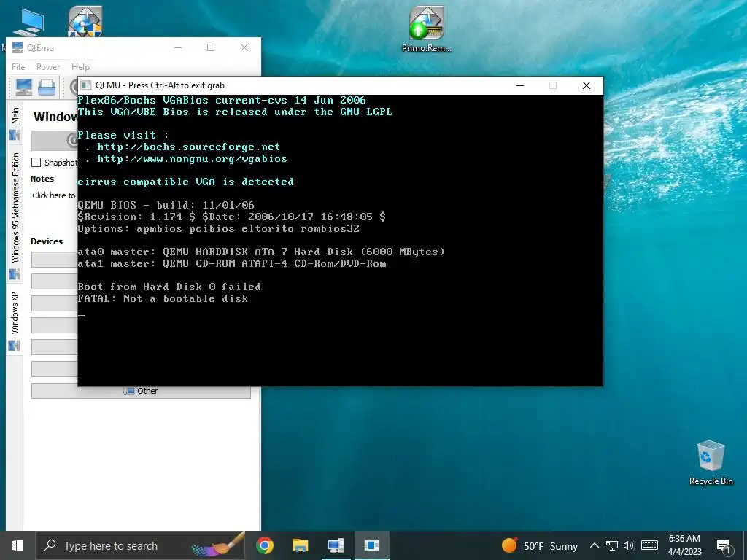Click the Windows 95 Vietnamese Edition tab icon
Image resolution: width=747 pixels, height=560 pixels.
click(x=15, y=274)
